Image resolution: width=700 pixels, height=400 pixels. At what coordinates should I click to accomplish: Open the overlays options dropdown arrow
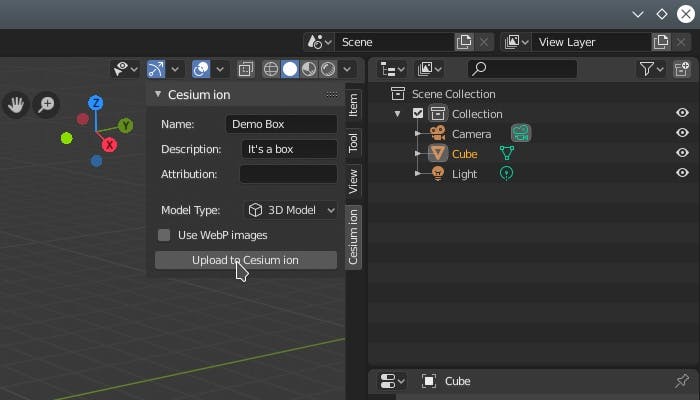point(220,69)
